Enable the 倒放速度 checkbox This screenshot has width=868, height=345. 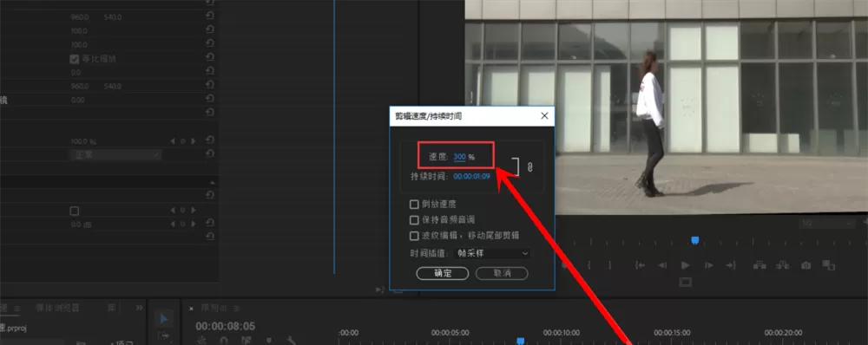tap(414, 205)
